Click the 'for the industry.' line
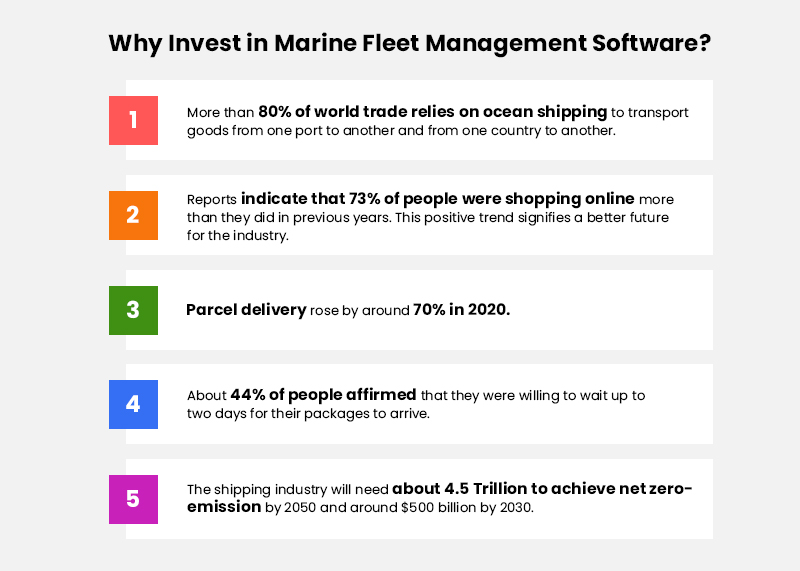 pyautogui.click(x=239, y=236)
